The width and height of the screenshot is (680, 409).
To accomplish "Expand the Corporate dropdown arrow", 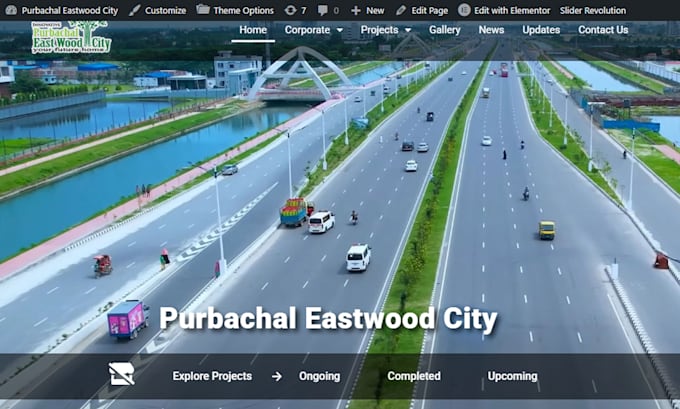I will pos(340,30).
